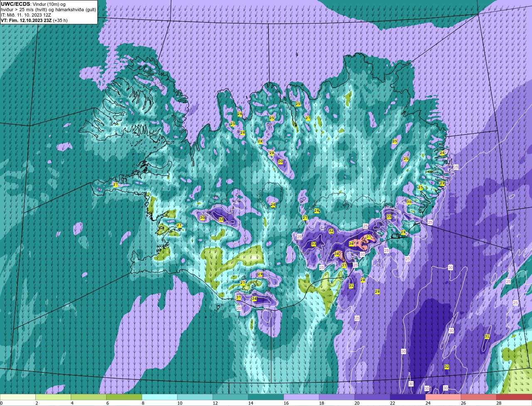Click the 10–12 m/s legend color swatch
This screenshot has width=532, height=406.
[195, 397]
